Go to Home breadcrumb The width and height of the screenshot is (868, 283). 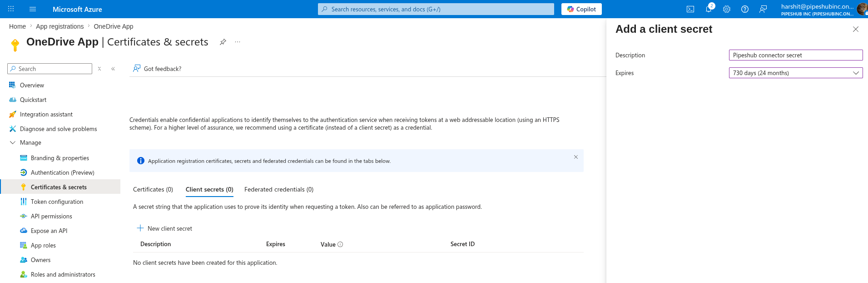(x=17, y=26)
